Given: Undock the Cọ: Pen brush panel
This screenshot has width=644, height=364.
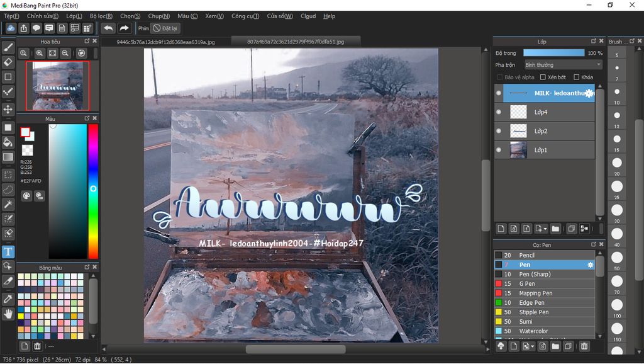Looking at the screenshot, I should click(x=594, y=244).
